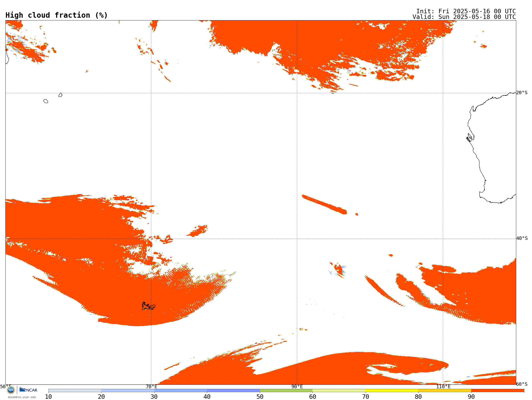
Task: Pick the orange 80–90 colorbar segment
Action: tap(445, 390)
